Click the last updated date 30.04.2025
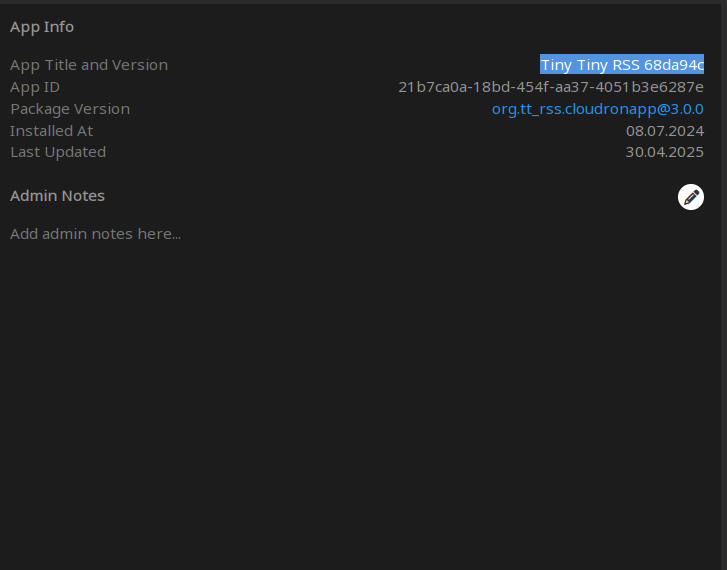The height and width of the screenshot is (570, 727). click(x=665, y=152)
